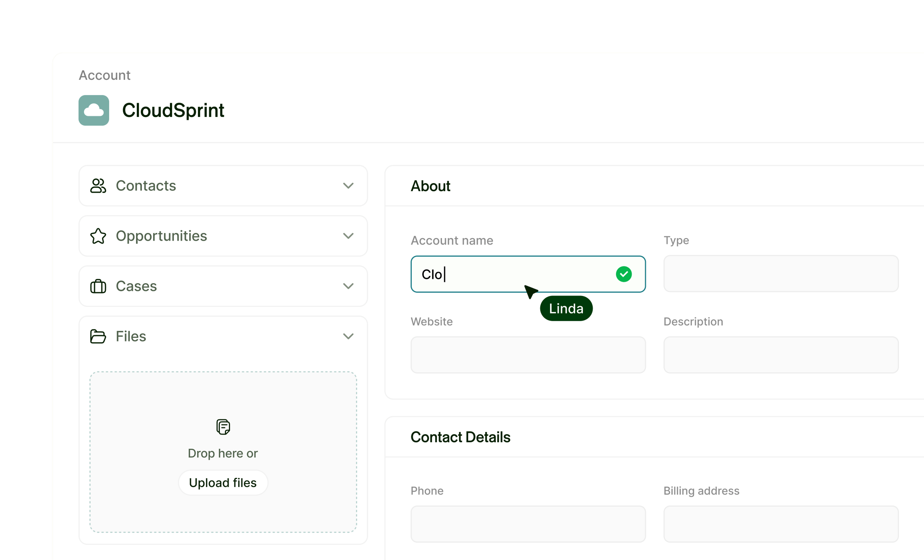Click the Account breadcrumb label

[104, 75]
